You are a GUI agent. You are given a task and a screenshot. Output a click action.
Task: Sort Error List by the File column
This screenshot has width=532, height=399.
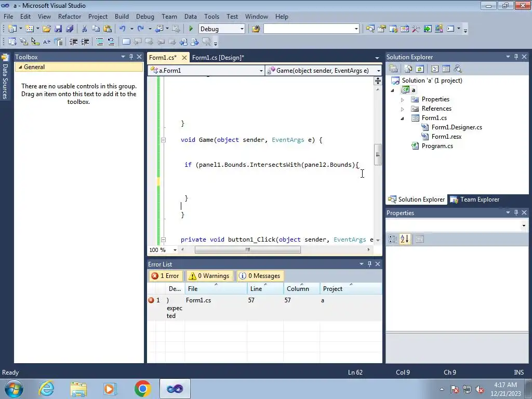click(x=216, y=288)
